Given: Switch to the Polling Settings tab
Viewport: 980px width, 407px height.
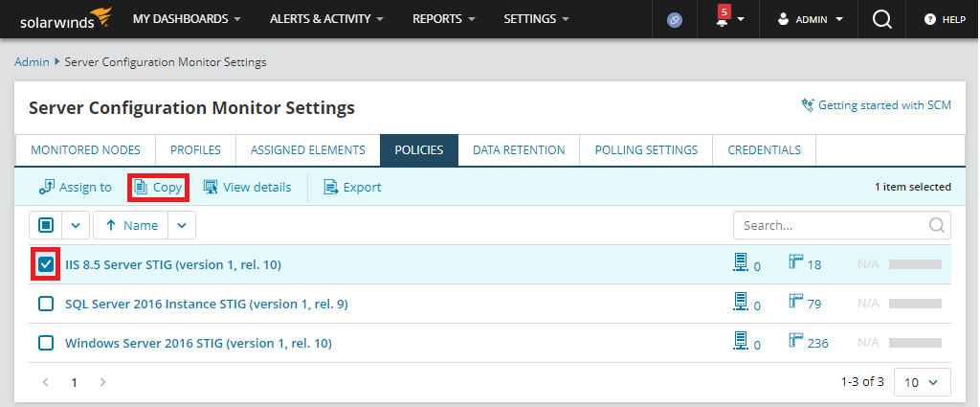Looking at the screenshot, I should click(x=646, y=150).
